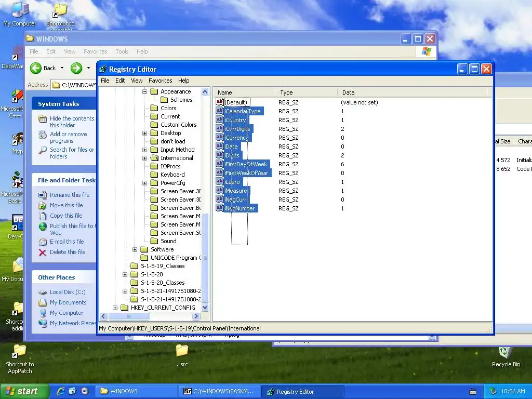532x399 pixels.
Task: Expand the International tree key
Action: coord(144,158)
